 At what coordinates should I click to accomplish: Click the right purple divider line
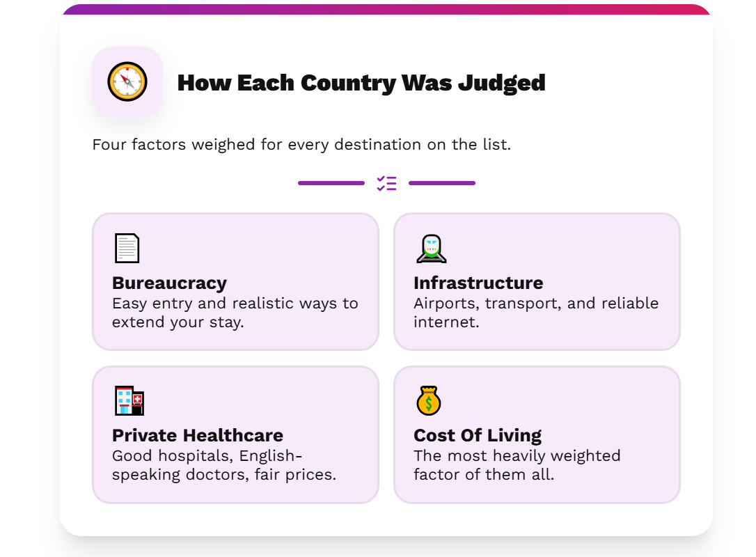(x=442, y=183)
